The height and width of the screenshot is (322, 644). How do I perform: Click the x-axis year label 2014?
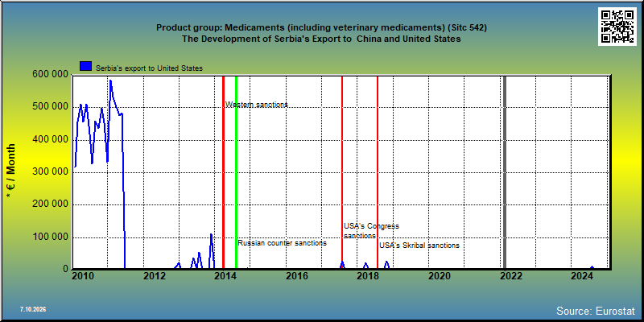coord(225,276)
